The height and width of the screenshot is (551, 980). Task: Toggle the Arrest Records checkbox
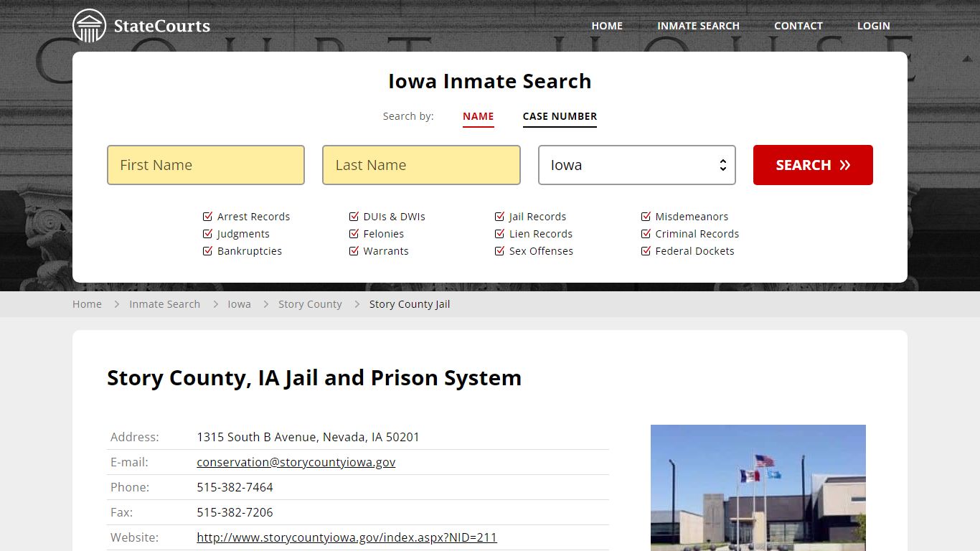pos(208,217)
